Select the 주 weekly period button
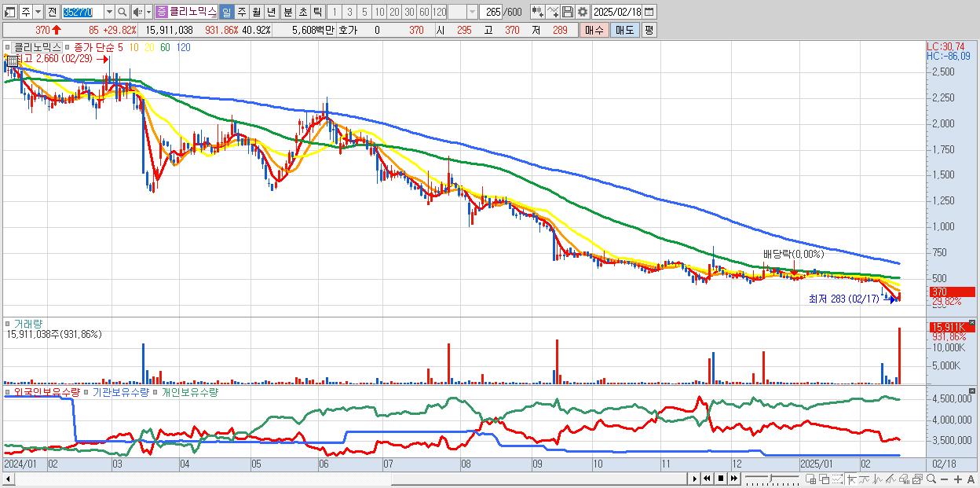Image resolution: width=980 pixels, height=488 pixels. click(241, 12)
